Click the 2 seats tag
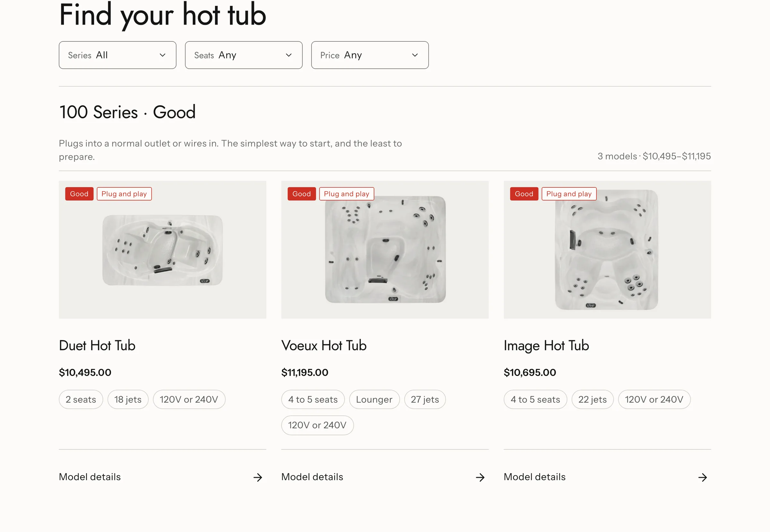This screenshot has width=770, height=532. 81,399
